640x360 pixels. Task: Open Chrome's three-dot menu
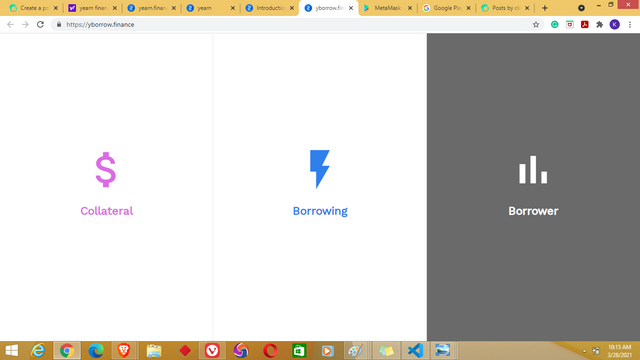[630, 24]
